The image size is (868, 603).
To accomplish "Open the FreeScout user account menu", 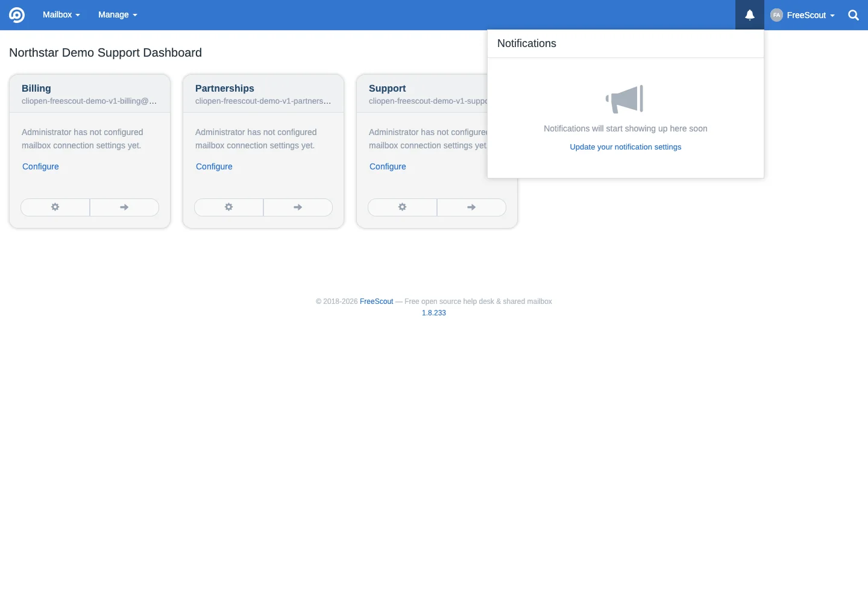I will coord(803,15).
